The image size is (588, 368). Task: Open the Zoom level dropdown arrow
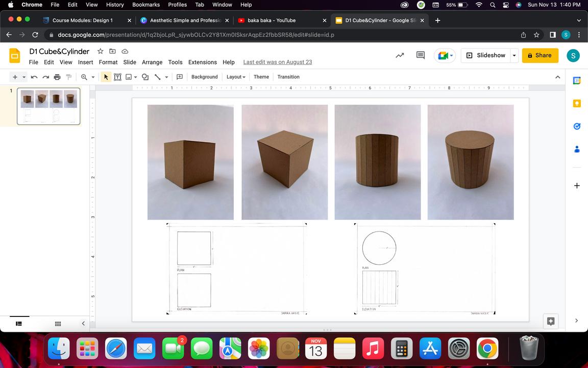tap(93, 77)
